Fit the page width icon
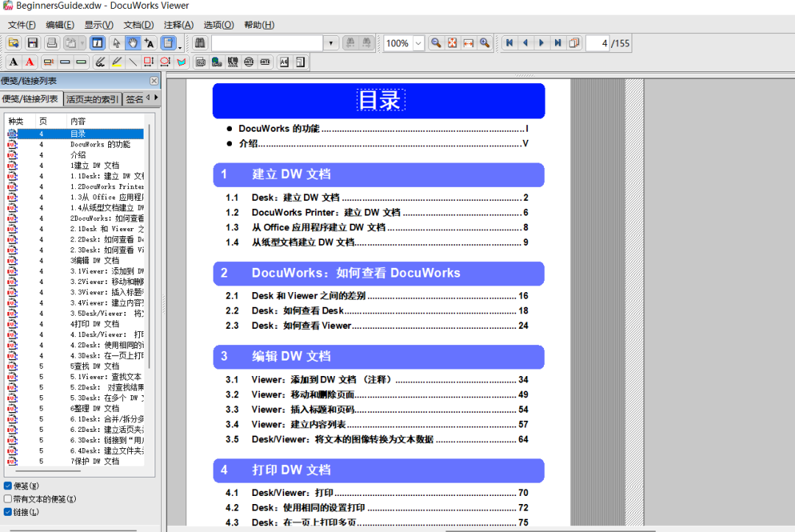Image resolution: width=795 pixels, height=532 pixels. point(468,43)
